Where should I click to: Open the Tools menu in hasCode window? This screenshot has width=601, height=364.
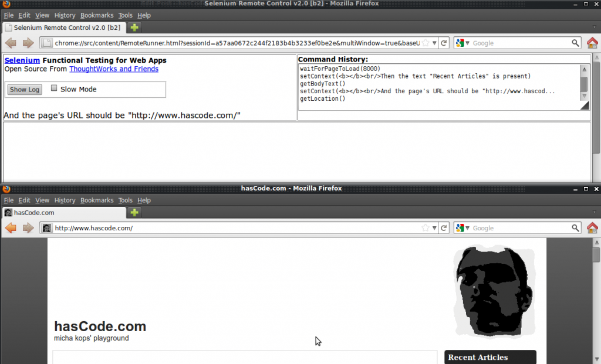click(125, 200)
